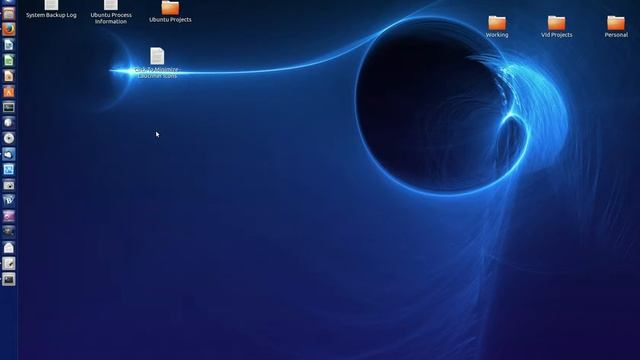
Task: Click the dark photo launcher icon
Action: coord(9,232)
